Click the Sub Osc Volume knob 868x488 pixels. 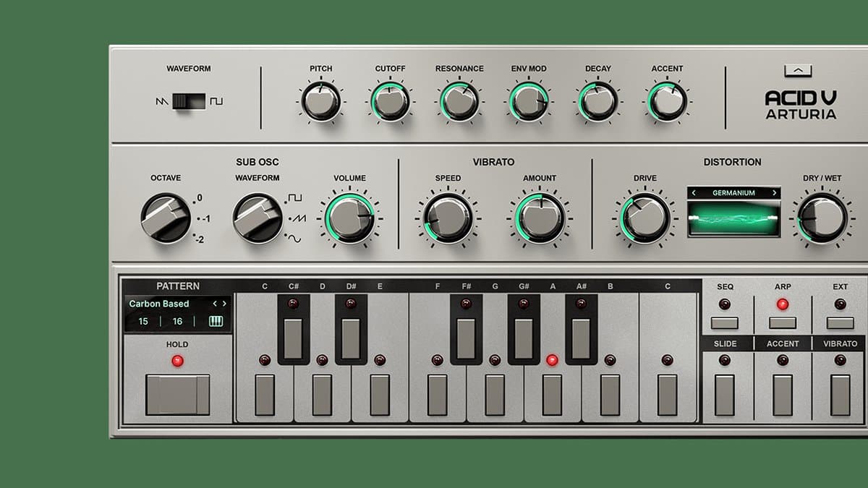tap(350, 218)
